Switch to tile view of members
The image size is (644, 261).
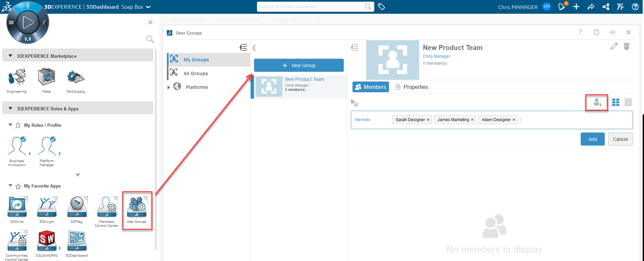point(616,102)
